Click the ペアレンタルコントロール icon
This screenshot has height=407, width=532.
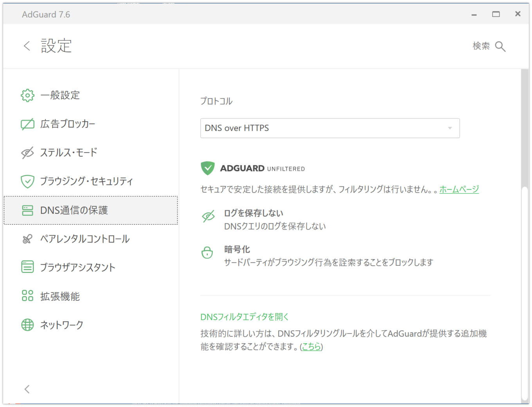pyautogui.click(x=27, y=239)
